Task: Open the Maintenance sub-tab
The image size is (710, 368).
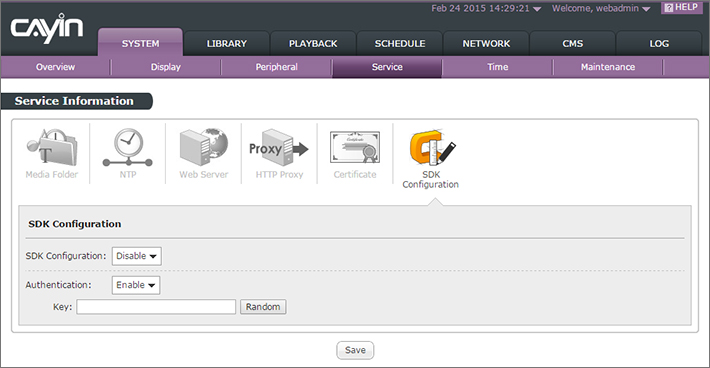Action: (608, 67)
